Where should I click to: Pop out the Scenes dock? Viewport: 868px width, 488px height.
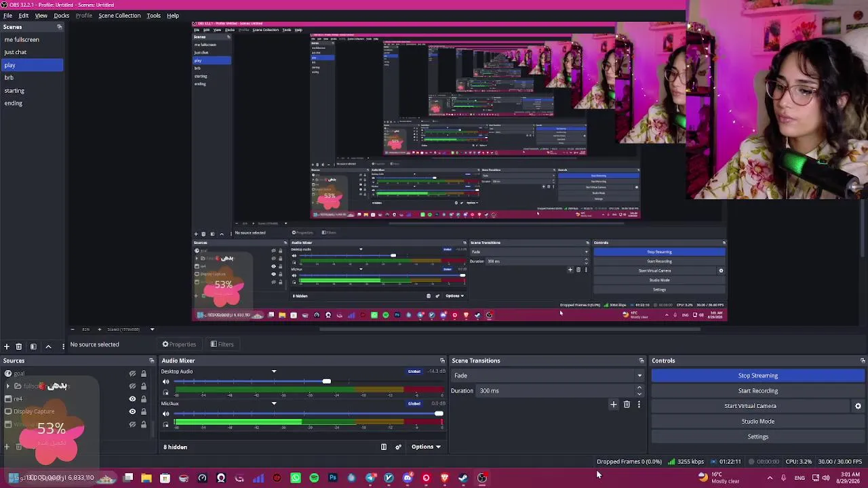point(60,27)
